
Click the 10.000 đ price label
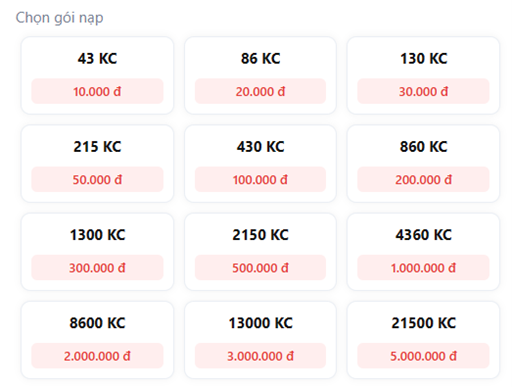coord(97,91)
